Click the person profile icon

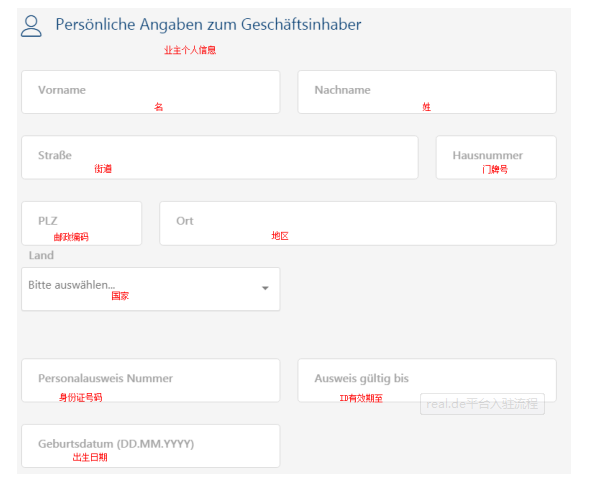[31, 26]
